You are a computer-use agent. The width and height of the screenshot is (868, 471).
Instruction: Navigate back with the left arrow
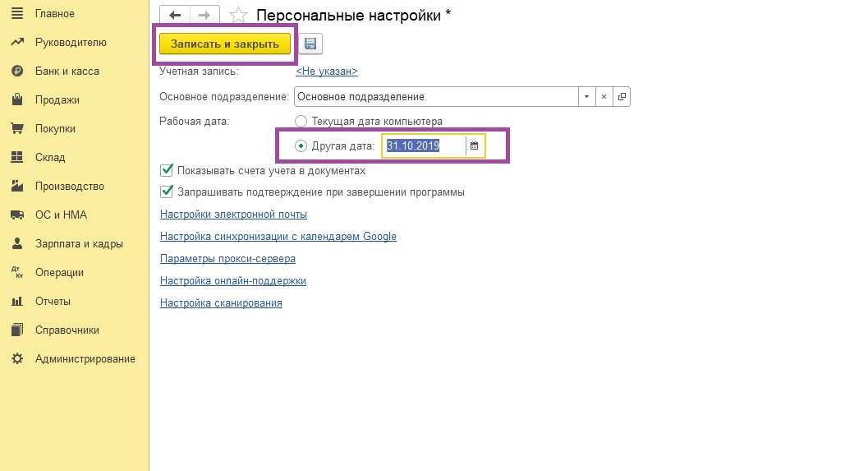click(x=174, y=16)
